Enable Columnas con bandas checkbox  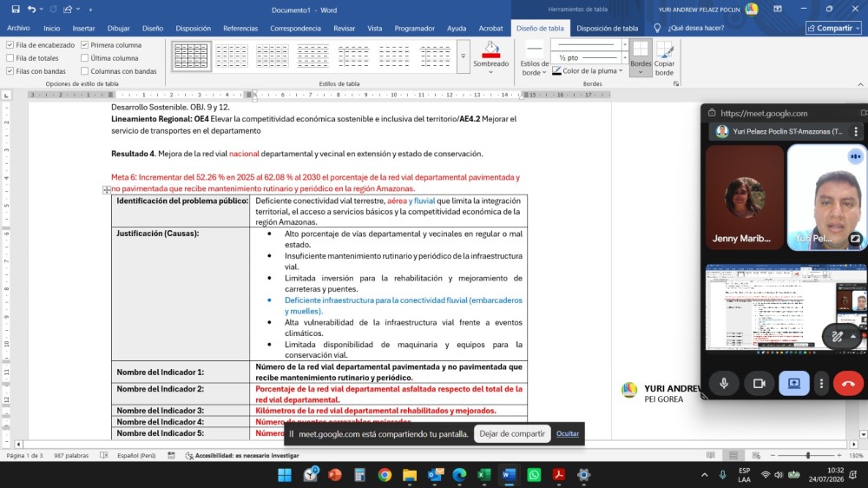pyautogui.click(x=85, y=71)
